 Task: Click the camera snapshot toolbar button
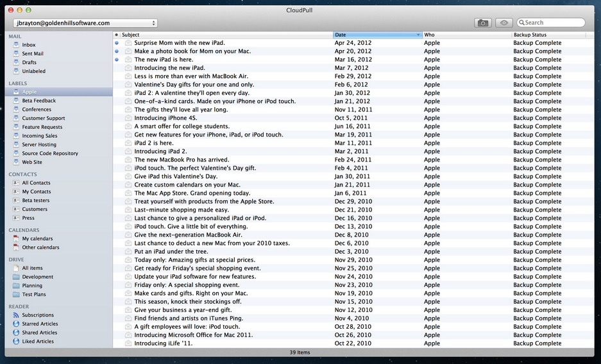(x=483, y=23)
